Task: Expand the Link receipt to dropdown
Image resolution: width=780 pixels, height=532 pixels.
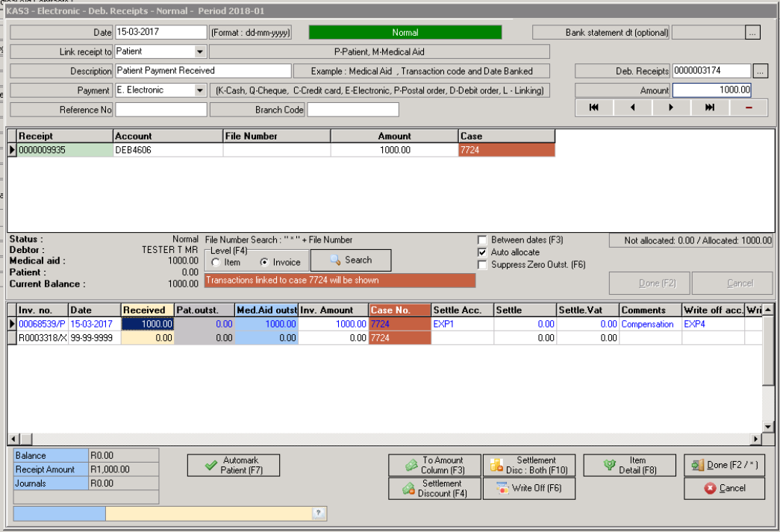Action: click(x=199, y=51)
